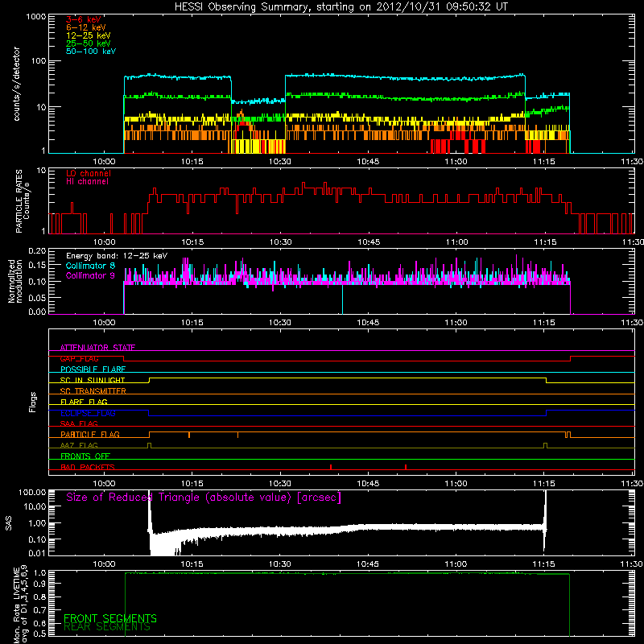Click the BAD_PACKETS flag label
Viewport: 644px width, 644px height.
[x=88, y=467]
